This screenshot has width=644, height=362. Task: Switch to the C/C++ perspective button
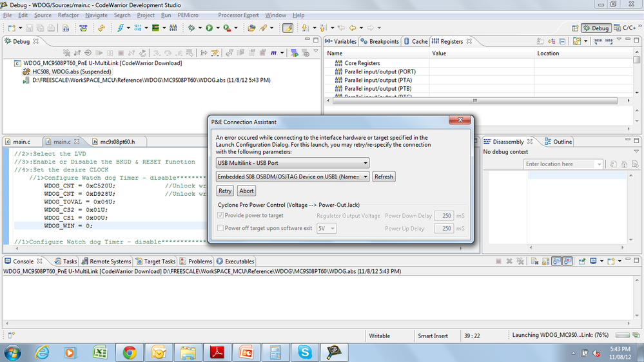pos(625,28)
